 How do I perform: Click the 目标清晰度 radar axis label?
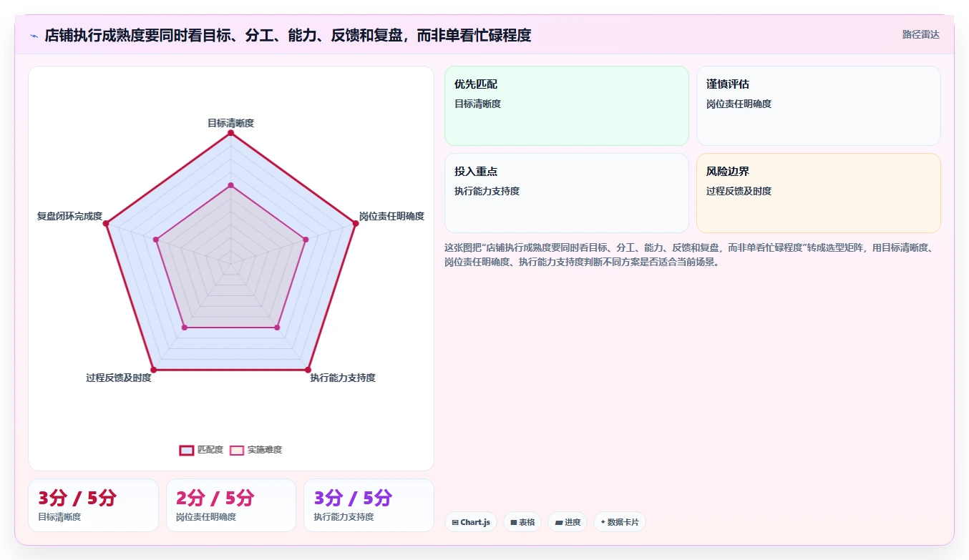(230, 123)
